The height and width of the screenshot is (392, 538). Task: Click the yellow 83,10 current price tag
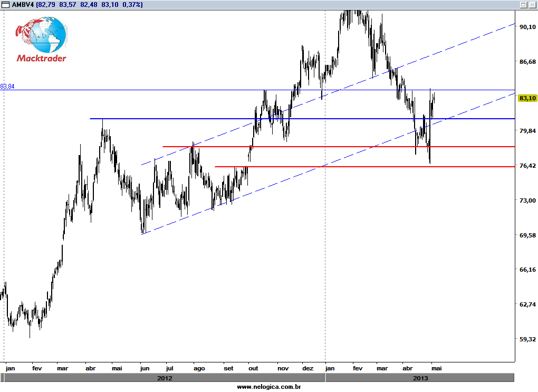[x=527, y=98]
